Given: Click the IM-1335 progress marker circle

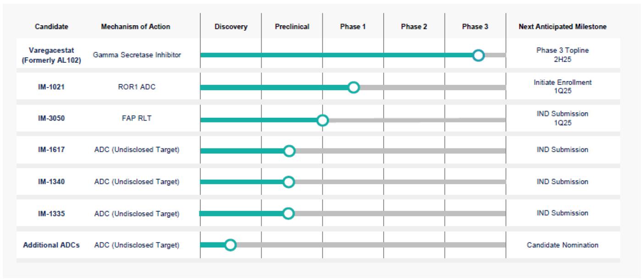Looking at the screenshot, I should 288,214.
